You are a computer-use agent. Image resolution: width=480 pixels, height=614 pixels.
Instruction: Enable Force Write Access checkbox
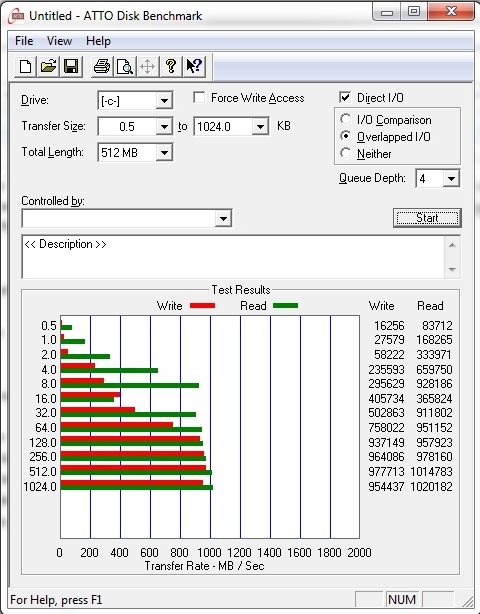click(199, 98)
